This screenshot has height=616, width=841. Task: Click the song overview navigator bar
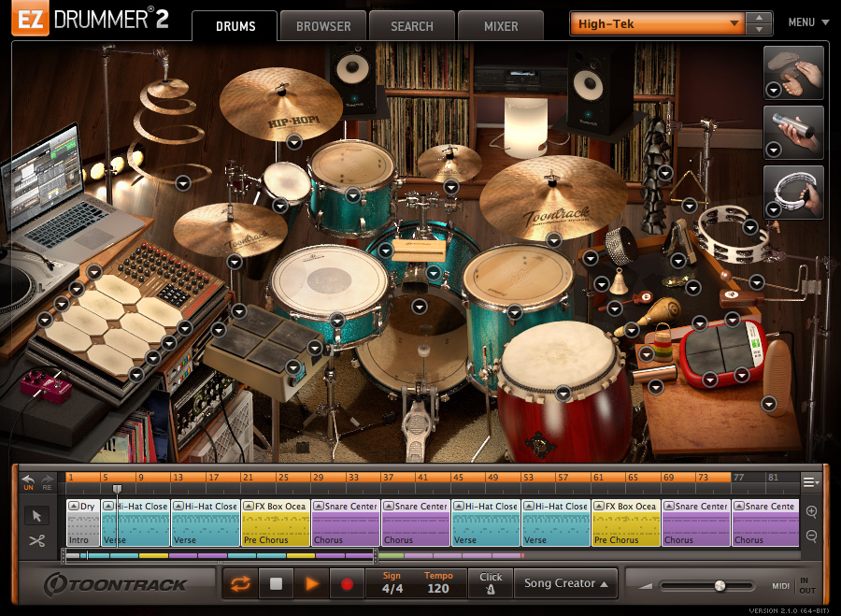[219, 556]
